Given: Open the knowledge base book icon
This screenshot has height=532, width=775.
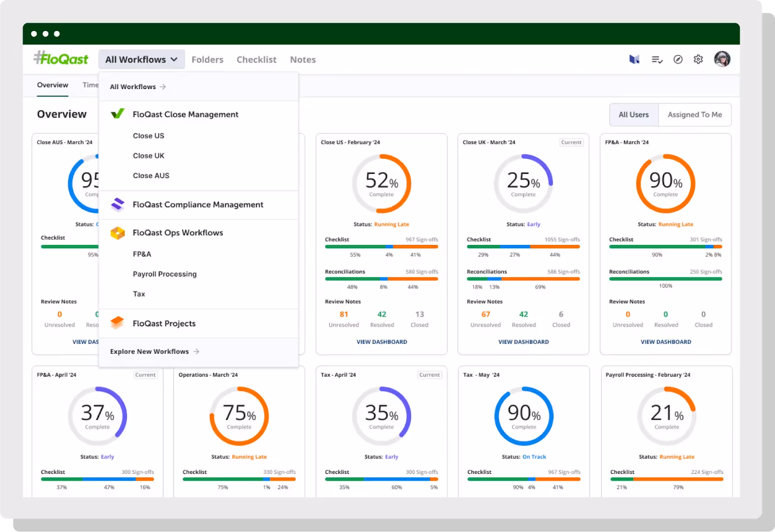Looking at the screenshot, I should pos(635,59).
